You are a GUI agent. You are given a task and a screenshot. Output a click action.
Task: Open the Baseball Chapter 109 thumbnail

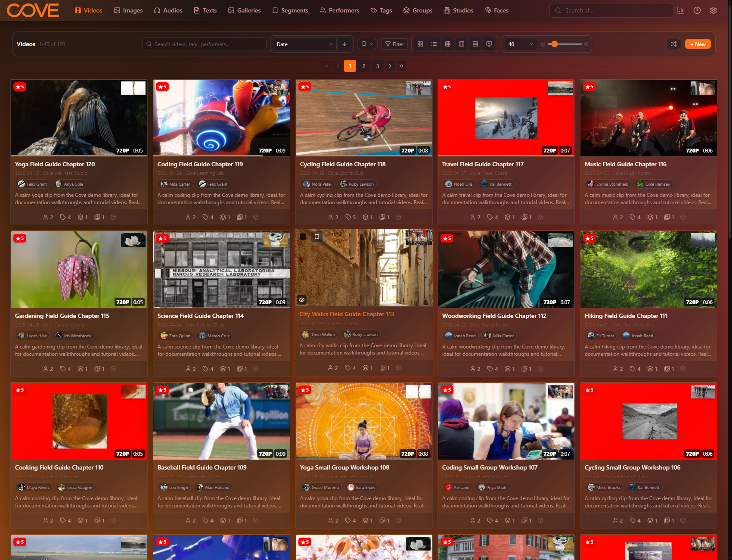coord(221,421)
